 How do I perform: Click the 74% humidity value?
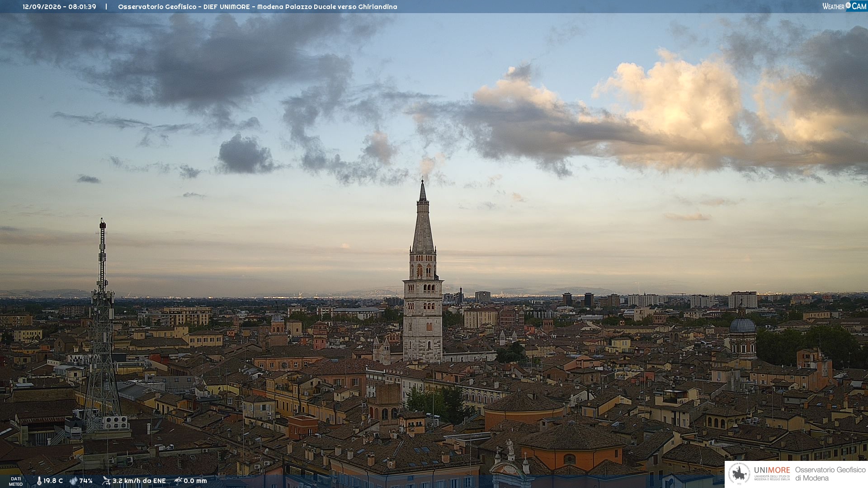86,481
